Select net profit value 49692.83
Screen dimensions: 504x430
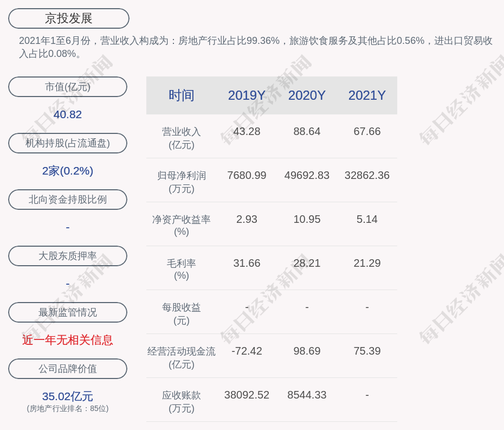[307, 175]
